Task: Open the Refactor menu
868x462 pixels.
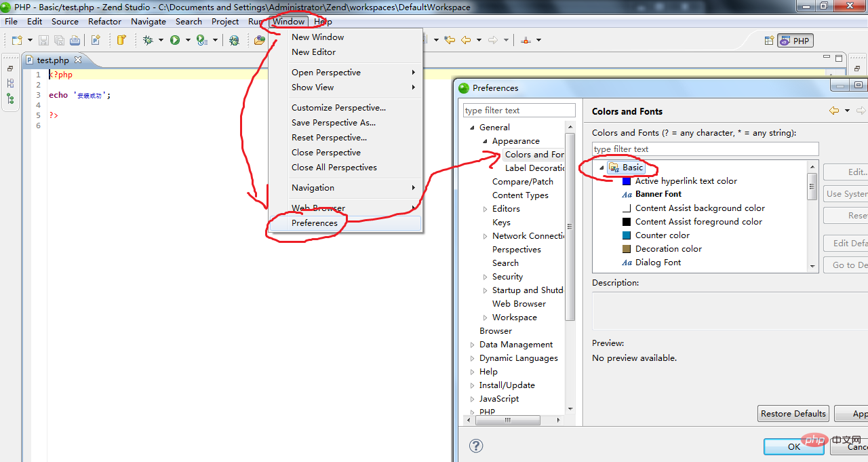Action: pyautogui.click(x=104, y=21)
